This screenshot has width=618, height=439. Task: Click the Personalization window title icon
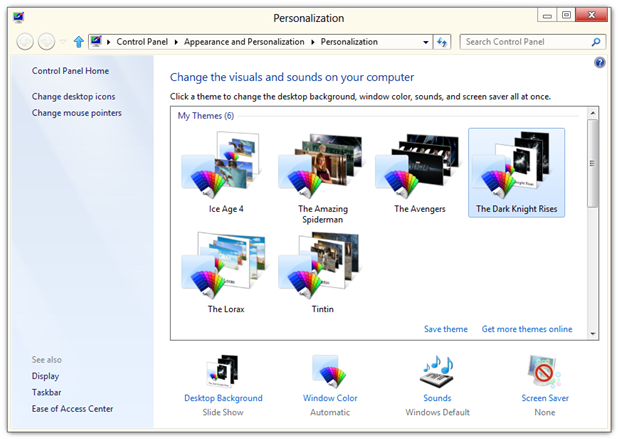tap(18, 17)
